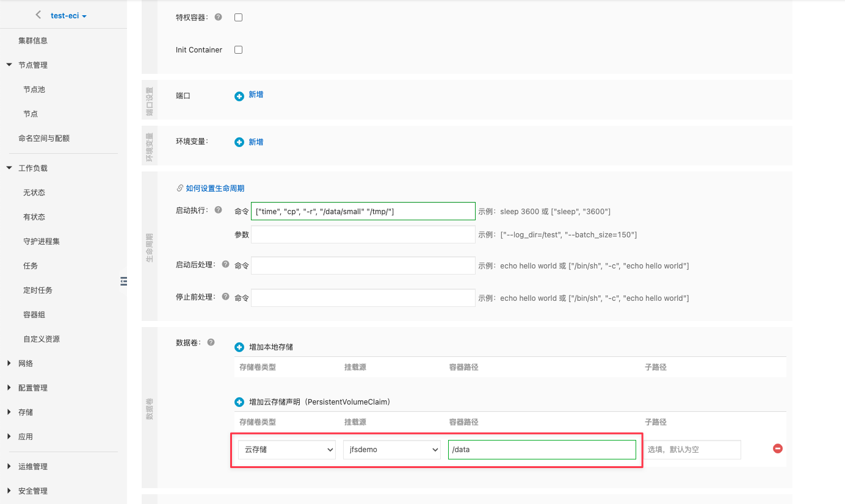Click the red remove volume icon
Viewport: 845px width, 504px height.
pyautogui.click(x=778, y=448)
